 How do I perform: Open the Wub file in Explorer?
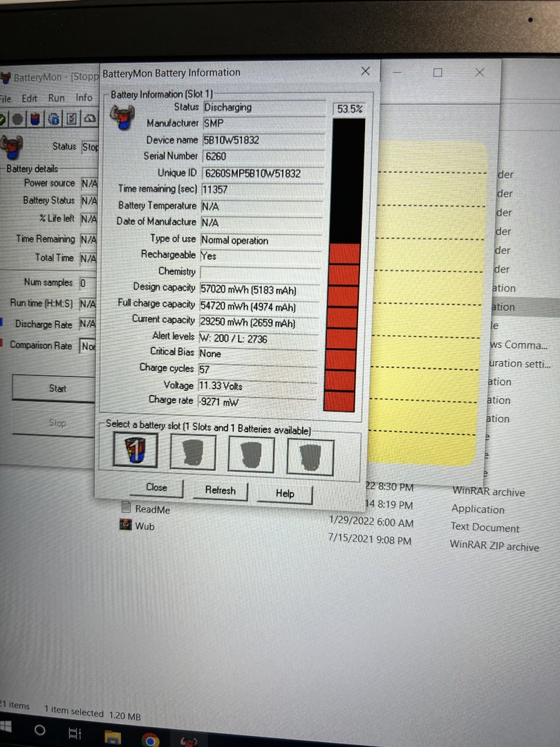pos(144,526)
